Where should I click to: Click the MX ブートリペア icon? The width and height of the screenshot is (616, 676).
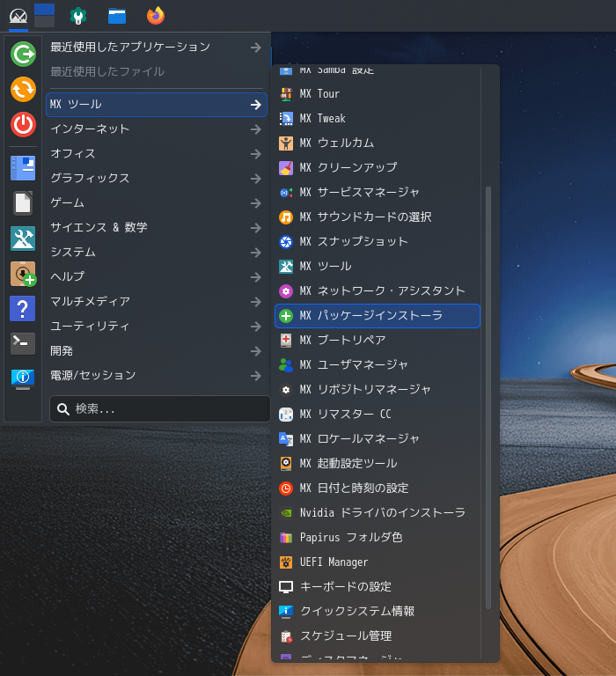coord(286,341)
